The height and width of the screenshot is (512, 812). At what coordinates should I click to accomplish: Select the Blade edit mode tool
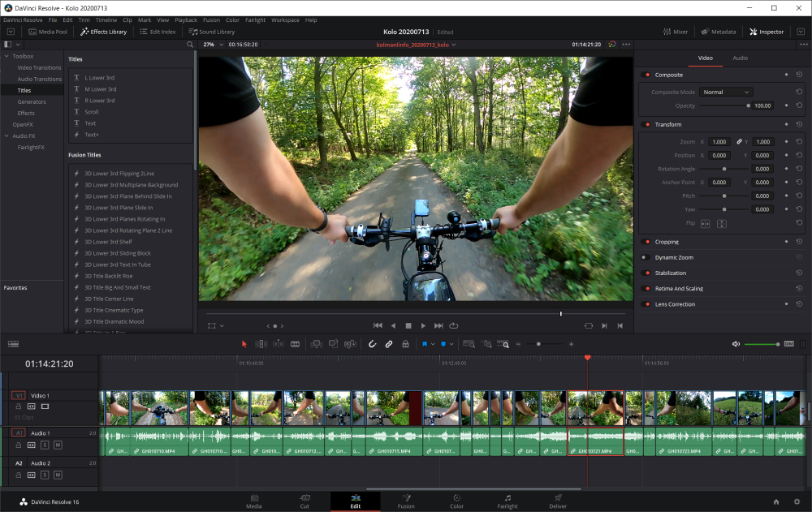point(295,344)
